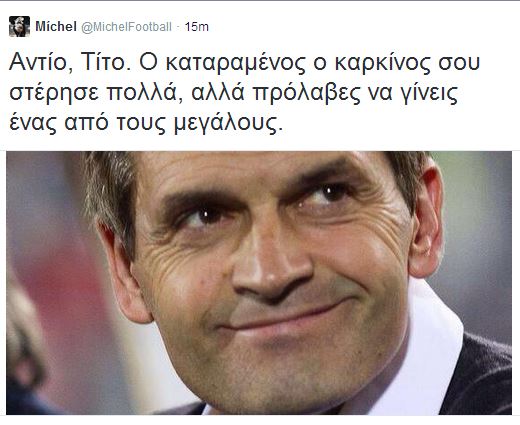Viewport: 520px width, 425px height.
Task: Click the word 'Τίτο' in the tweet
Action: click(x=105, y=62)
